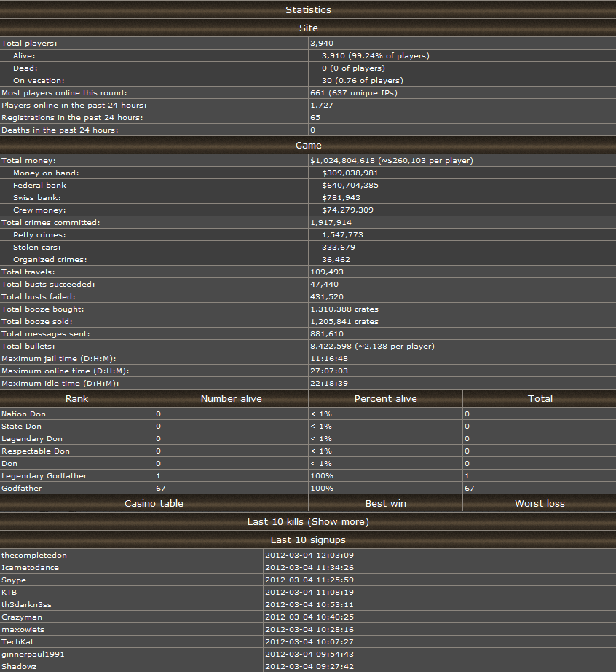Screen dimensions: 616x672
Task: Click stolen cars value 333,679
Action: [339, 248]
